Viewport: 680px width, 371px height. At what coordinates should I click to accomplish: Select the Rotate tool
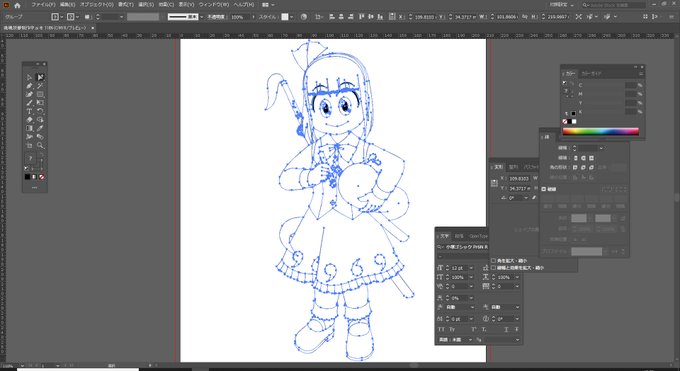pos(40,111)
